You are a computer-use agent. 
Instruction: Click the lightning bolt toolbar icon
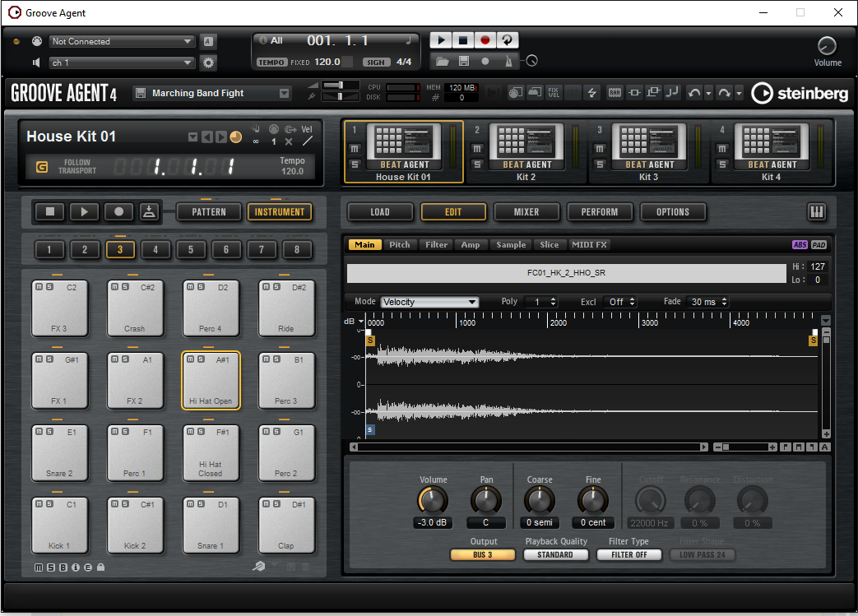(592, 92)
